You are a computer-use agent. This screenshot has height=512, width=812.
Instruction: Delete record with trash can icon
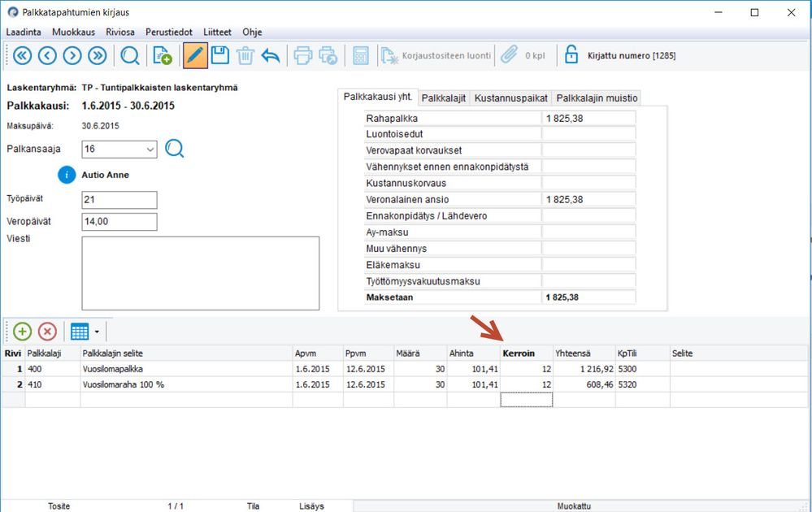[x=245, y=55]
